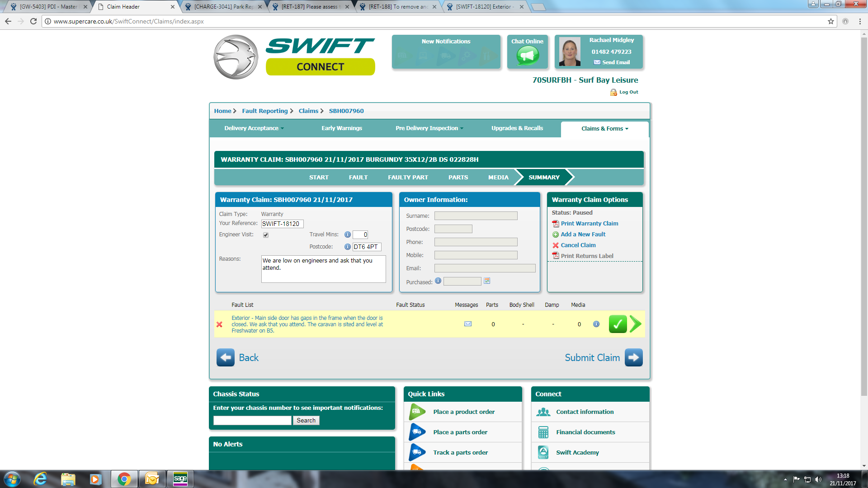Click the blue Back arrow icon

tap(225, 357)
